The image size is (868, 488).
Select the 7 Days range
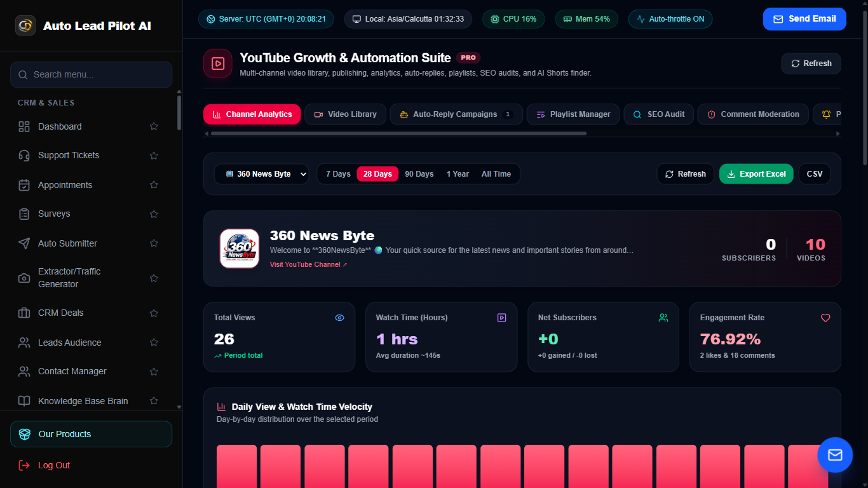click(x=338, y=174)
